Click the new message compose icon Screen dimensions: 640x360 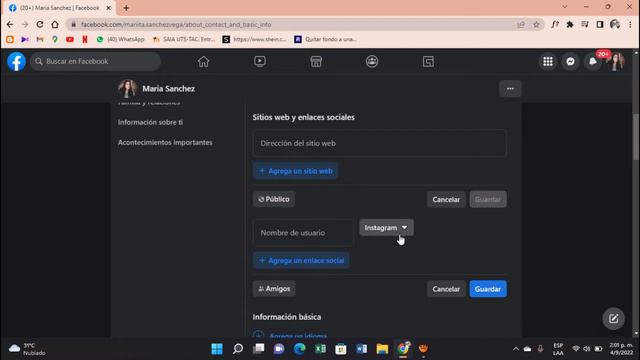click(x=613, y=319)
